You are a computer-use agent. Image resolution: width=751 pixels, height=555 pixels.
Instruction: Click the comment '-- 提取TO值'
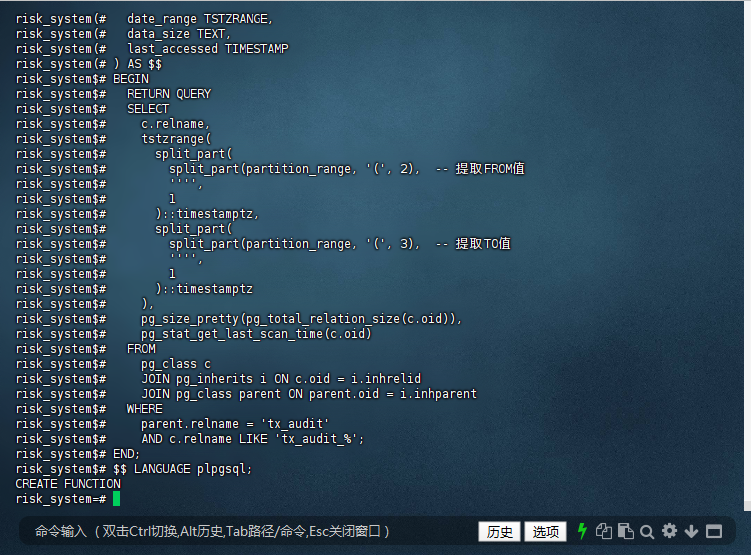(473, 244)
